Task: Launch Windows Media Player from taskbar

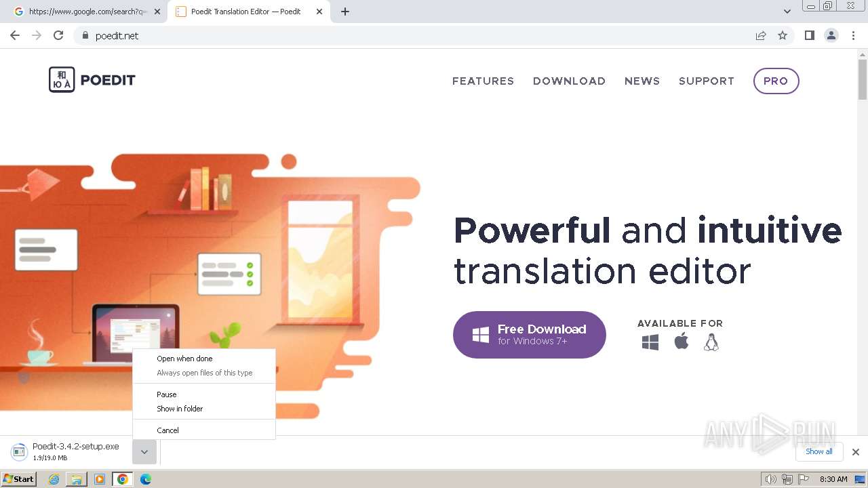Action: click(x=100, y=479)
